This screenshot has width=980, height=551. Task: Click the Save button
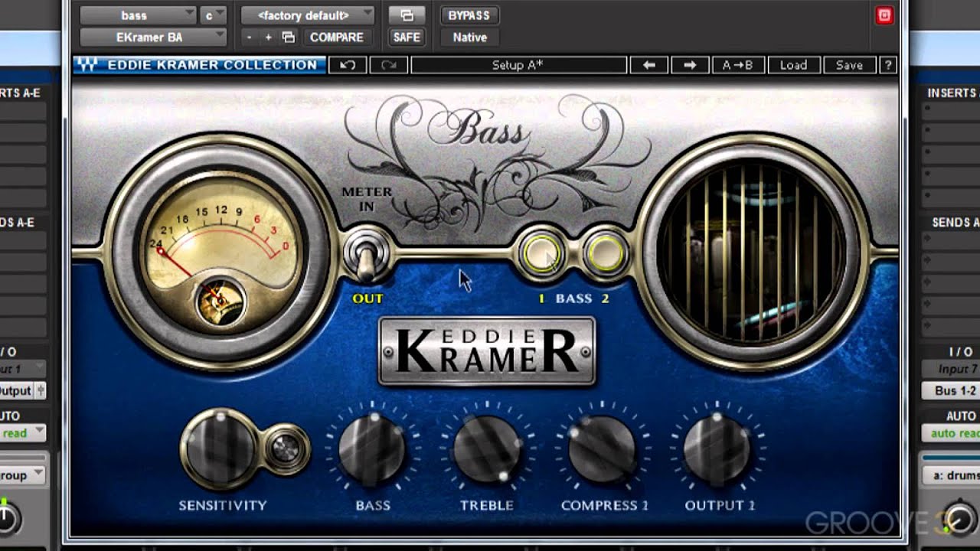[x=849, y=65]
